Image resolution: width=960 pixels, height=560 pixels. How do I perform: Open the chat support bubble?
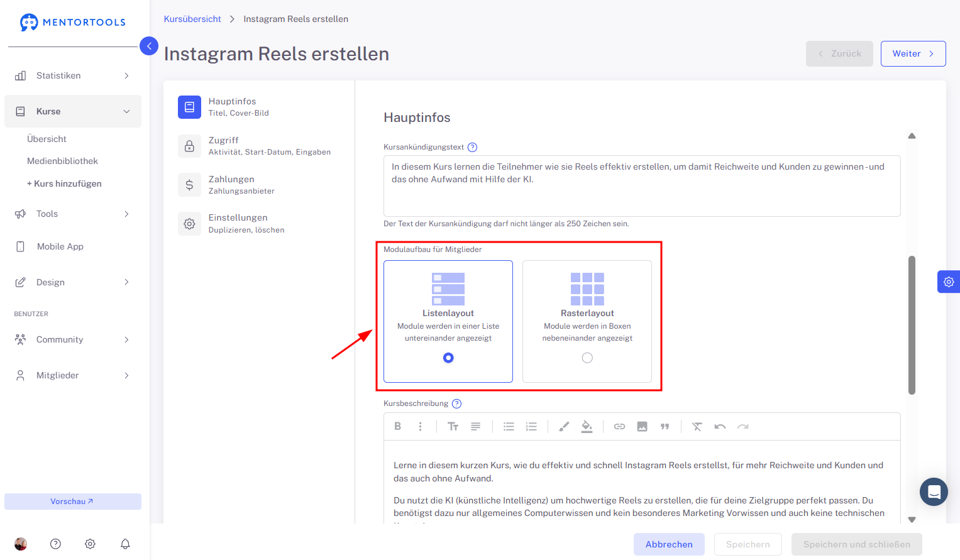934,491
